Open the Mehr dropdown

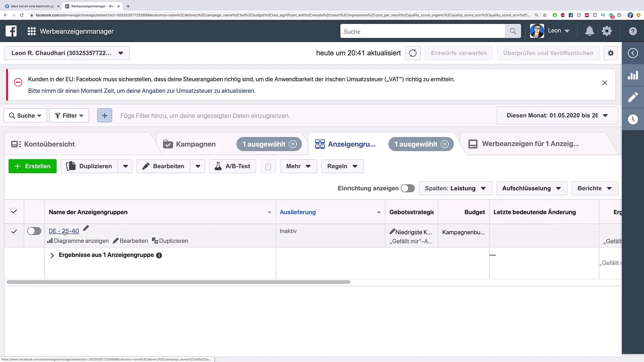[299, 166]
